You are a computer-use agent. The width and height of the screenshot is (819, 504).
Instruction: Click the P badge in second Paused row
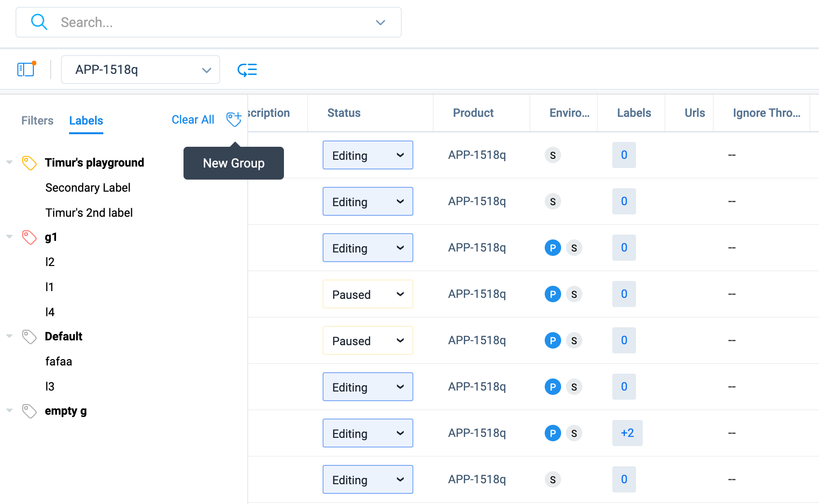point(553,340)
